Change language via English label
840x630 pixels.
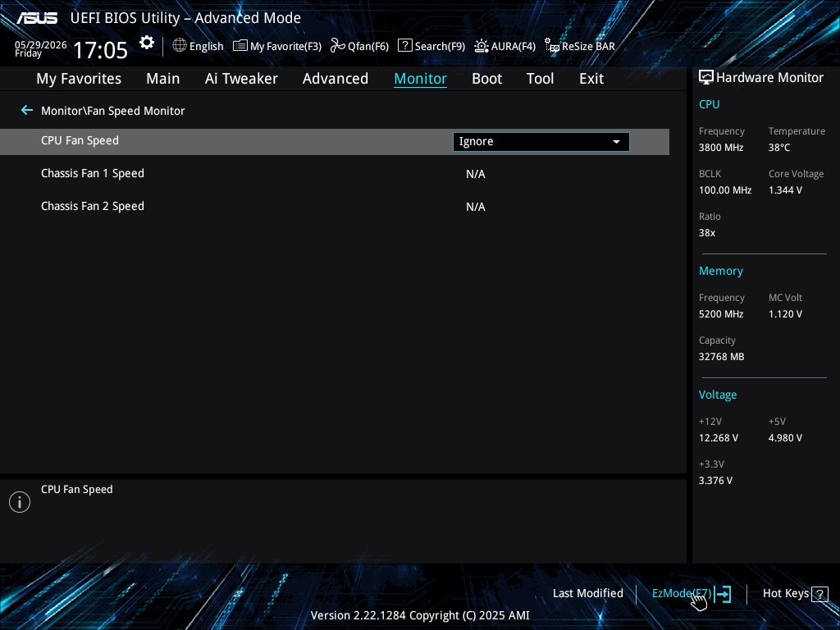click(x=206, y=47)
